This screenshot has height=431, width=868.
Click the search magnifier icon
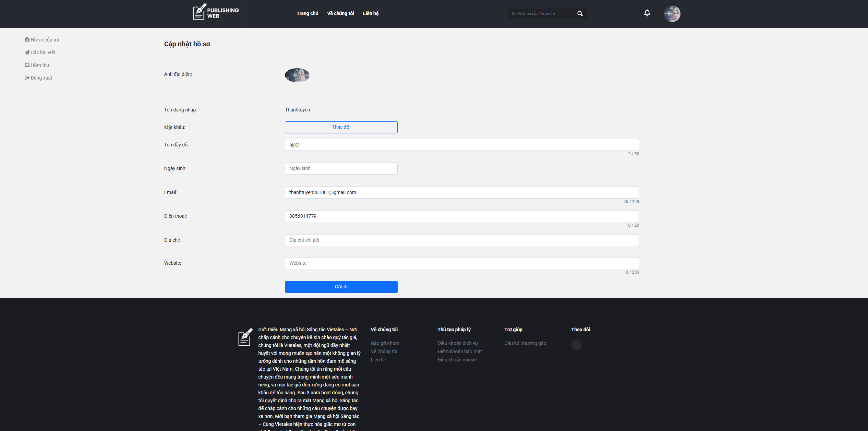pyautogui.click(x=580, y=14)
